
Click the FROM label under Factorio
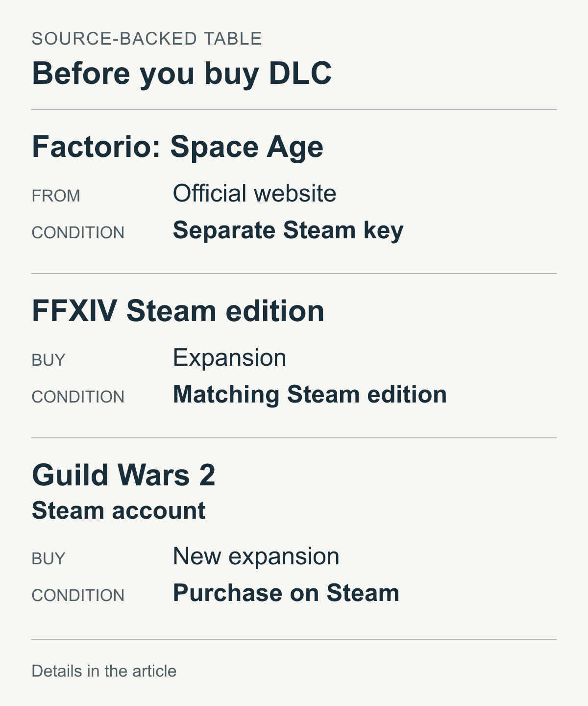coord(56,196)
